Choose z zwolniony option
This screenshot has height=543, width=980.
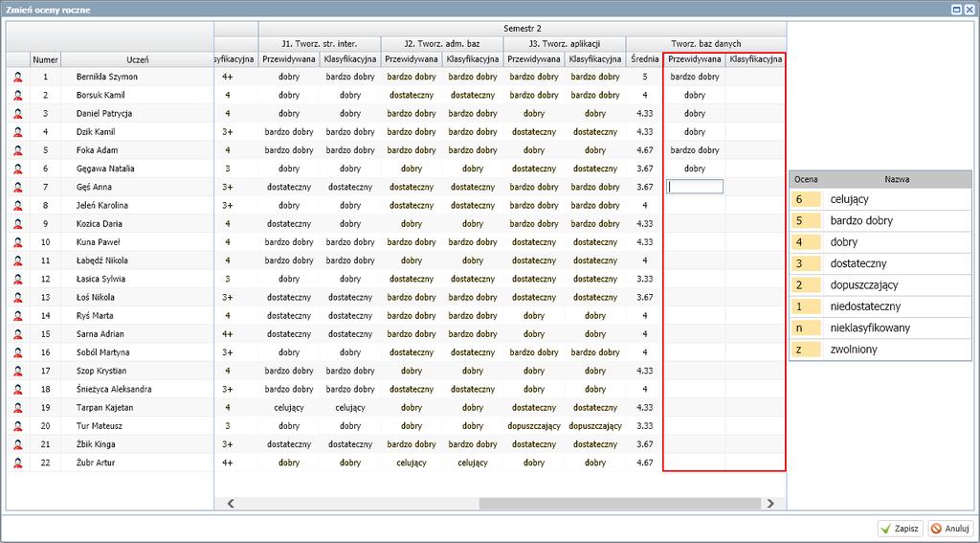click(x=880, y=350)
